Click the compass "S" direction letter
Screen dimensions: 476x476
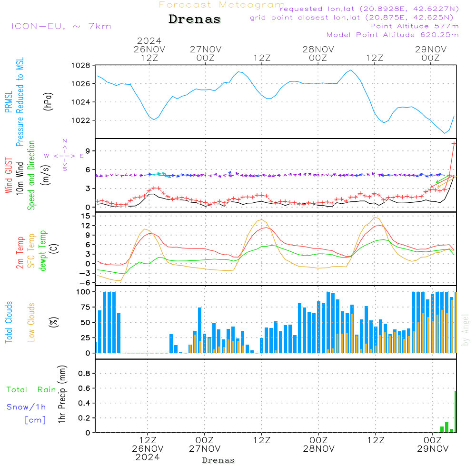click(x=65, y=169)
